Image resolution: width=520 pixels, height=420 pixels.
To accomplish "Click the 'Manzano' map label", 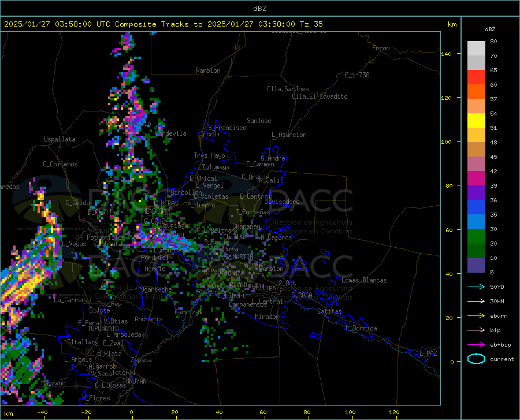I will point(53,383).
